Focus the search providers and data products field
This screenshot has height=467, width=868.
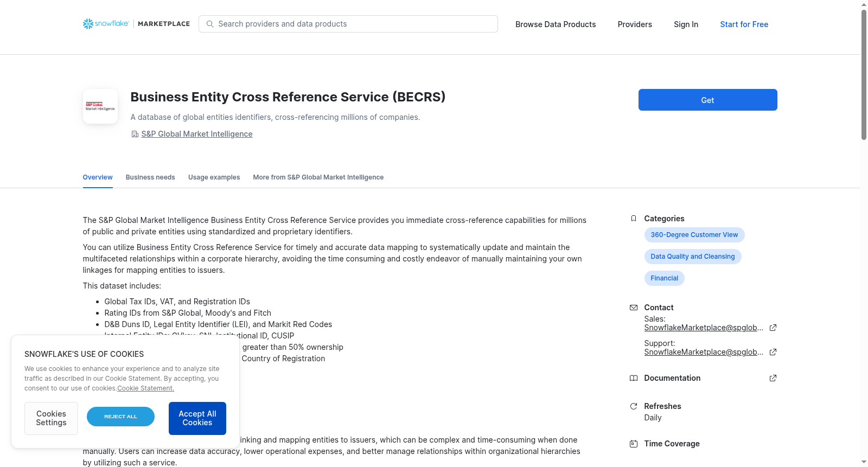coord(348,24)
